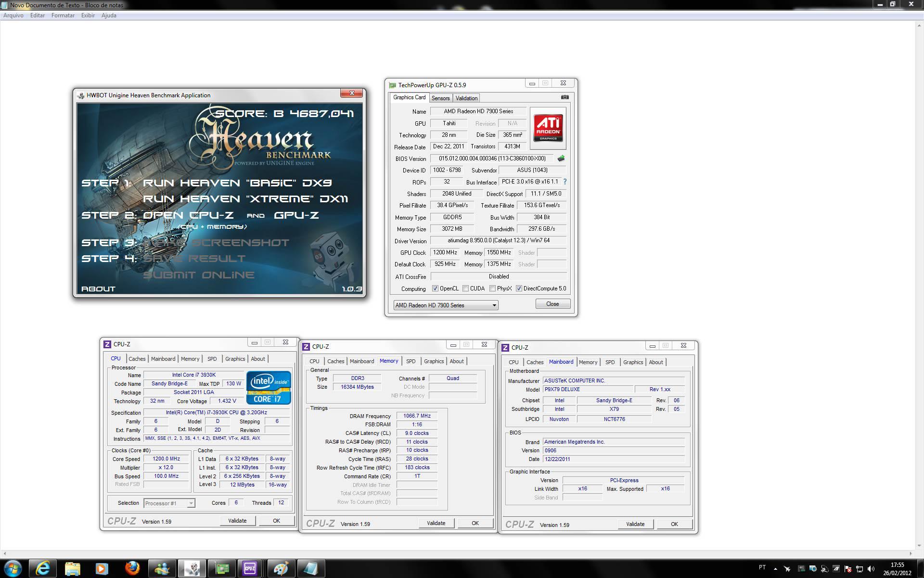Click the Notepad vertical scrollbar
Screen dimensions: 924x578
pos(919,286)
